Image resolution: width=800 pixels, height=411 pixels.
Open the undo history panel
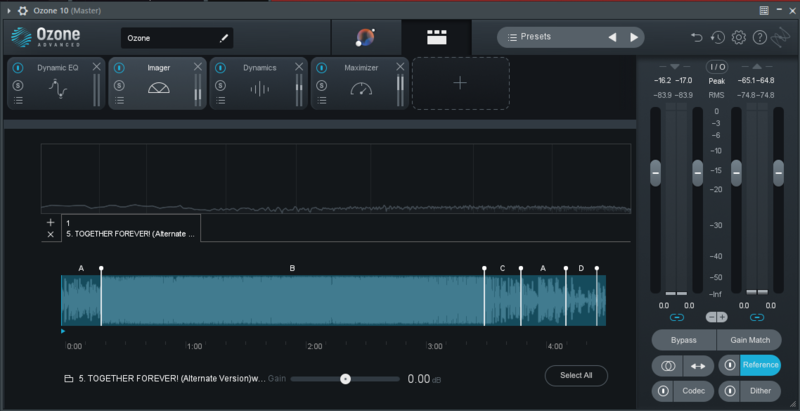(718, 38)
